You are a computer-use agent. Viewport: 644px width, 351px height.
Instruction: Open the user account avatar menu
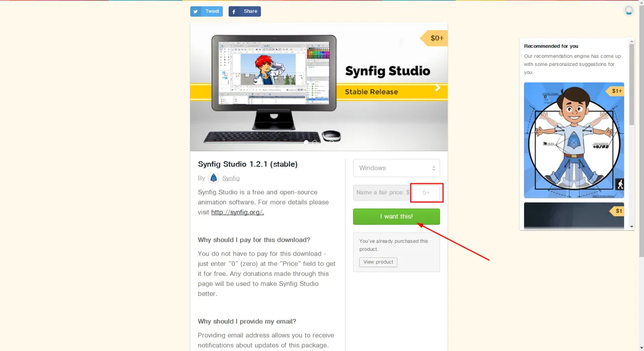[629, 10]
